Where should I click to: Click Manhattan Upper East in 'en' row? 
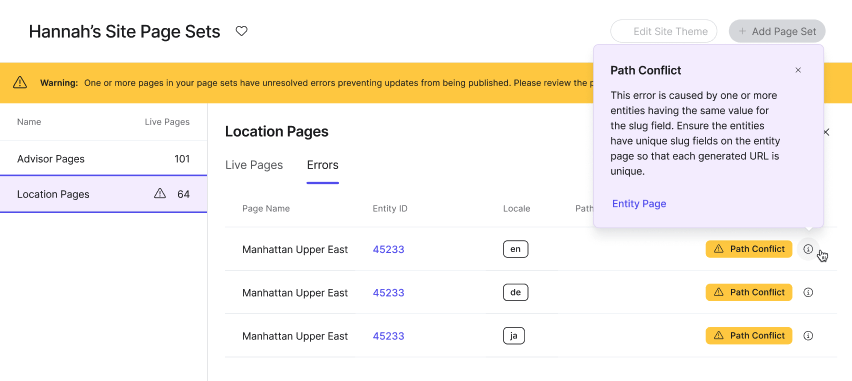pos(295,249)
